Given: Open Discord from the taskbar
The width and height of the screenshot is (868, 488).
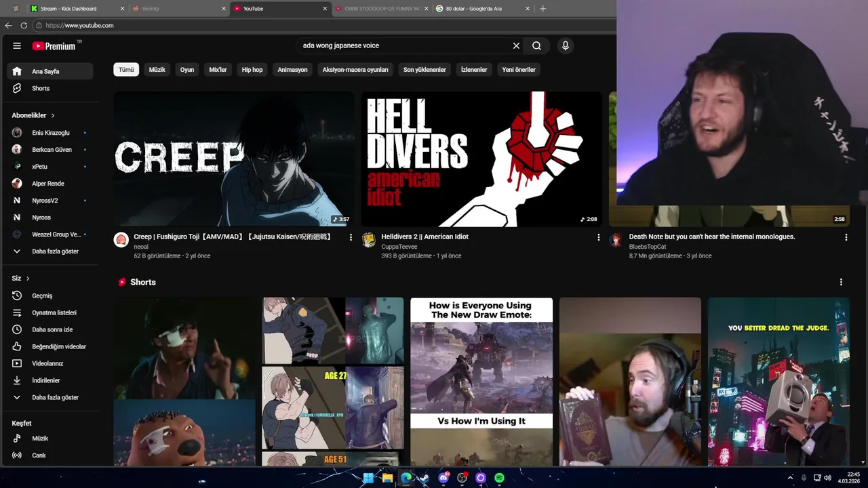Looking at the screenshot, I should [x=443, y=478].
